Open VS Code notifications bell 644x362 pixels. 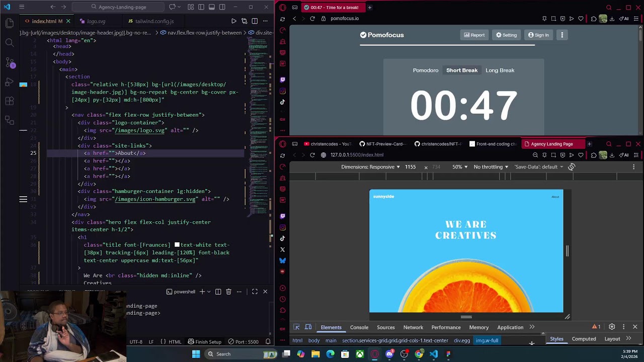(x=268, y=342)
